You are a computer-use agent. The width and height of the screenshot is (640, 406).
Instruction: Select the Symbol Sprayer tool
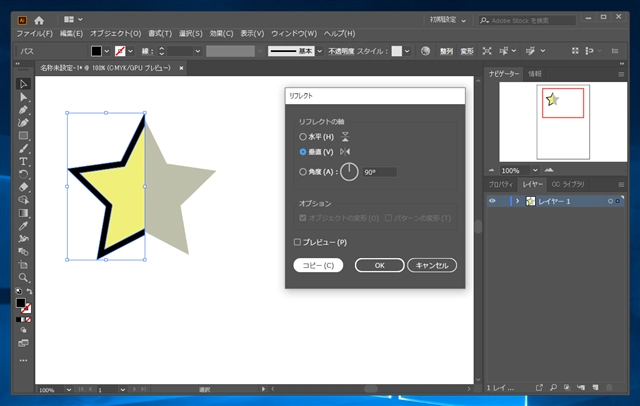tap(23, 238)
